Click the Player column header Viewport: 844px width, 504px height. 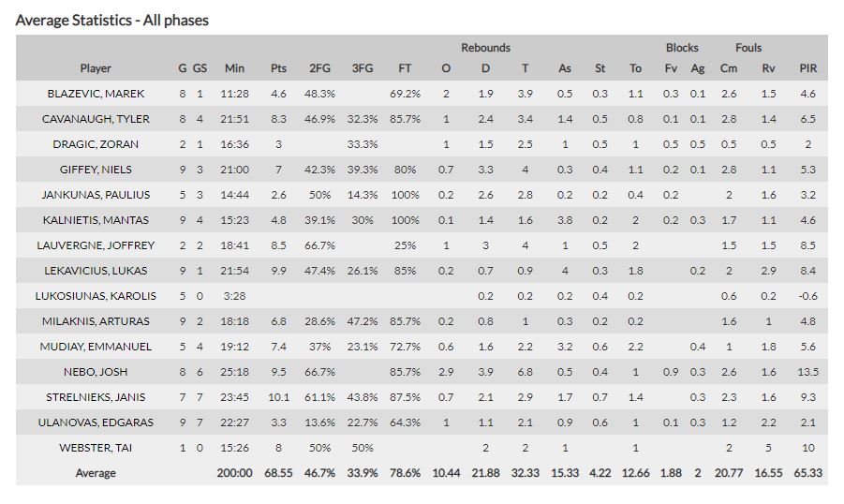(96, 68)
